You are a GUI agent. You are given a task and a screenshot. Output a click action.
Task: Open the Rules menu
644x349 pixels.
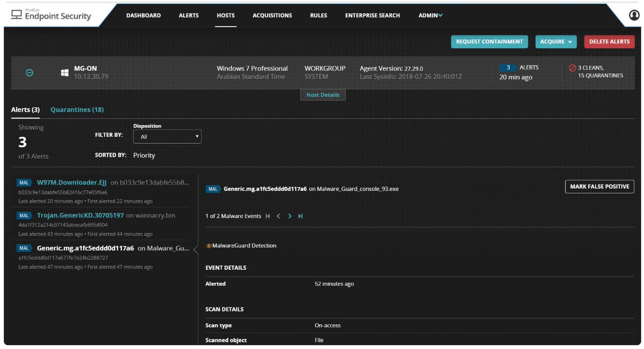pyautogui.click(x=318, y=16)
